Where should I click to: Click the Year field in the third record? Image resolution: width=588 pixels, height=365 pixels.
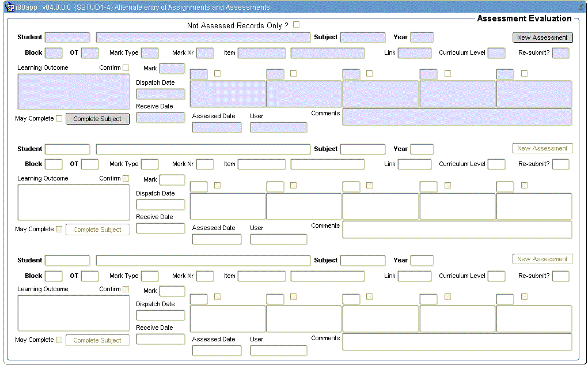(x=422, y=260)
